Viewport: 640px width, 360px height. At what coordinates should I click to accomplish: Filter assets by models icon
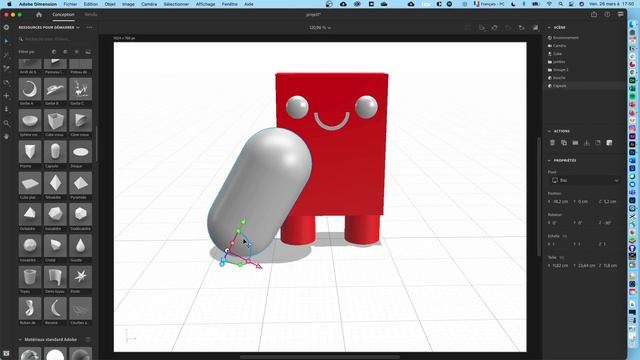54,52
